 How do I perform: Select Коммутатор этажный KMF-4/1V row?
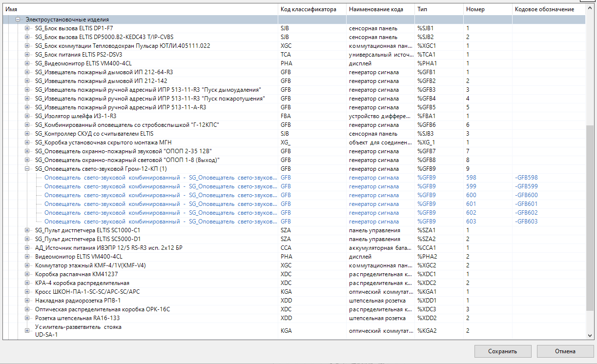[90, 265]
